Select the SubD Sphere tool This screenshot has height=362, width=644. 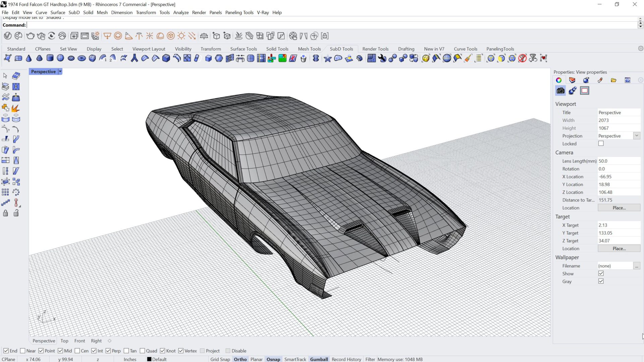point(60,58)
